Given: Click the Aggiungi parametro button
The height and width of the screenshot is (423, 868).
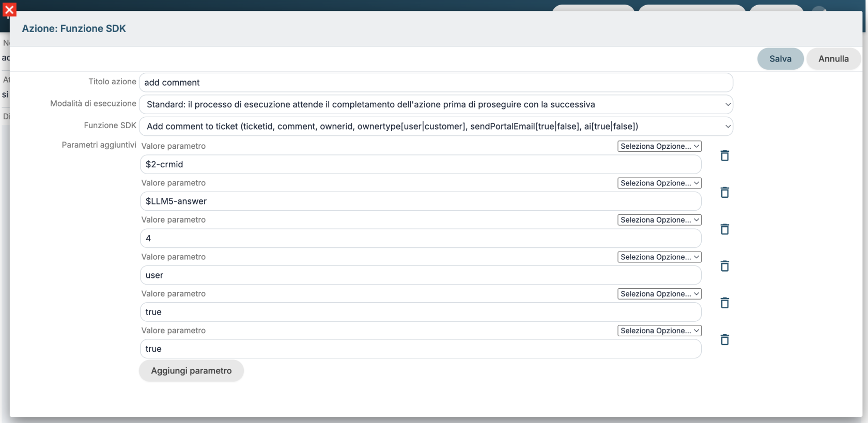Looking at the screenshot, I should pyautogui.click(x=191, y=371).
